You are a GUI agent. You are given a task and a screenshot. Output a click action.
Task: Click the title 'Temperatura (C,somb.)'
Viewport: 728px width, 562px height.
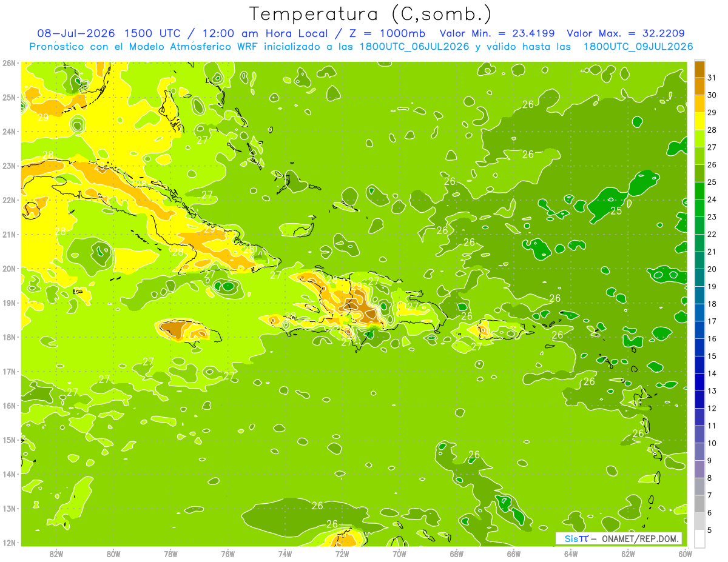(x=370, y=14)
